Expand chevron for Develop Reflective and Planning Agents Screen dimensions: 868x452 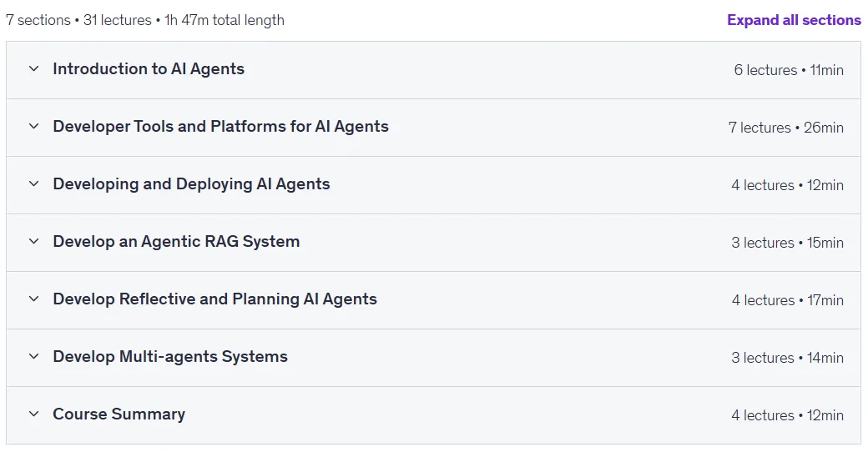click(33, 299)
